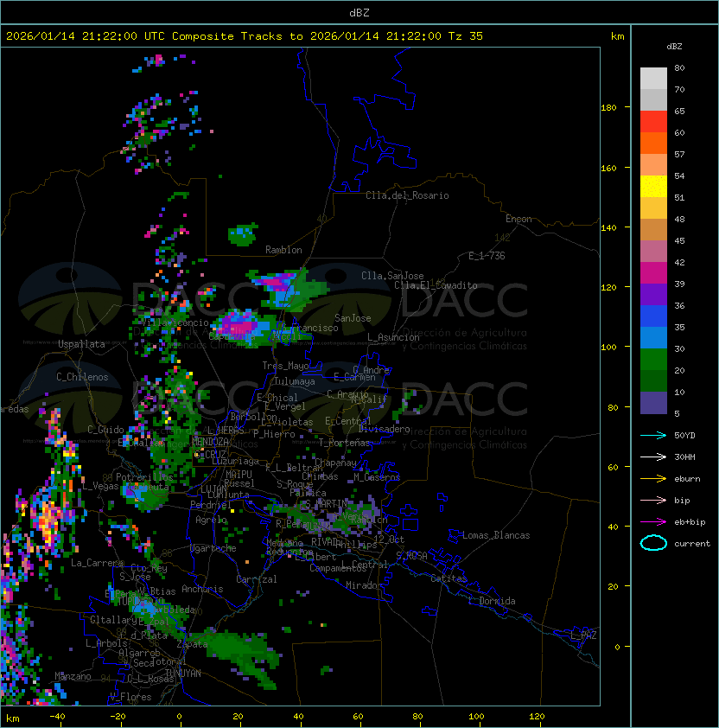Click the 'La_Carrera' map label
The image size is (719, 728).
pos(97,563)
